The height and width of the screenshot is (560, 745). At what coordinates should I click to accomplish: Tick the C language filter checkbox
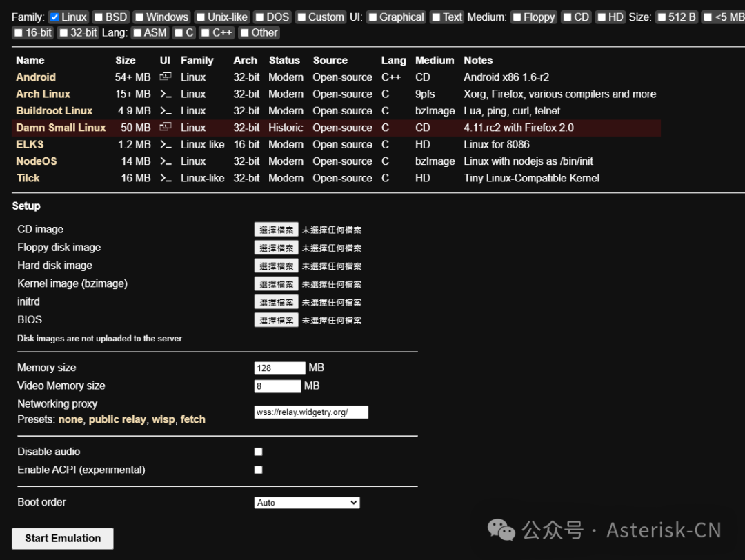click(x=179, y=33)
